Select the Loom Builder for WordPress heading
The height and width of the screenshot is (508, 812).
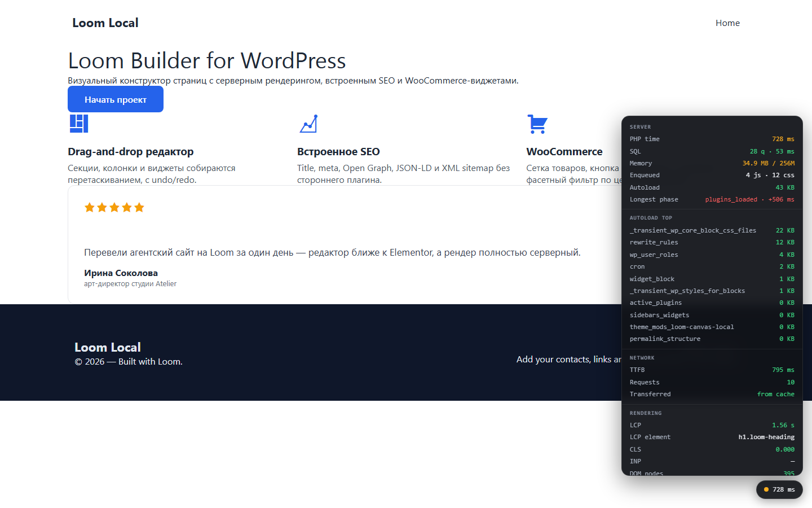click(207, 60)
